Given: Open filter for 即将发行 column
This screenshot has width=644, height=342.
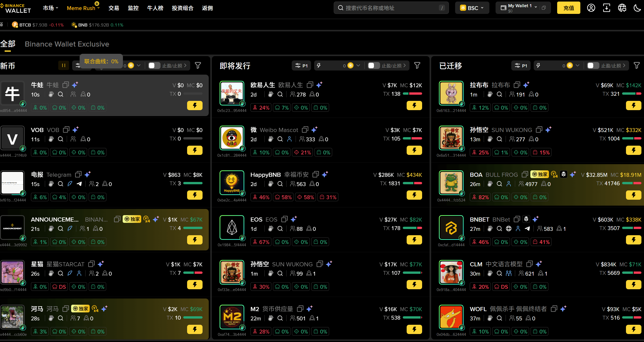Looking at the screenshot, I should click(x=417, y=66).
